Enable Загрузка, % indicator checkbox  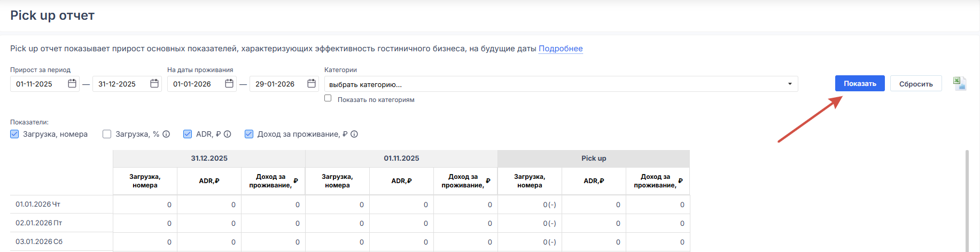coord(107,134)
